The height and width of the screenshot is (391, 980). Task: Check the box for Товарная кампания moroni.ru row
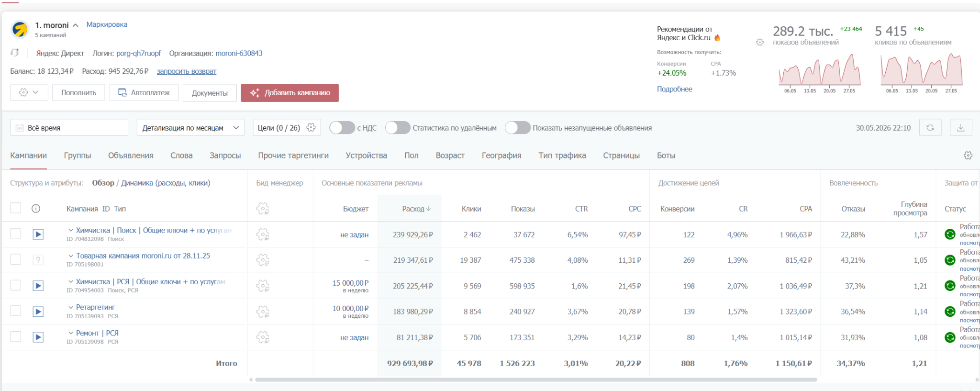(x=16, y=259)
